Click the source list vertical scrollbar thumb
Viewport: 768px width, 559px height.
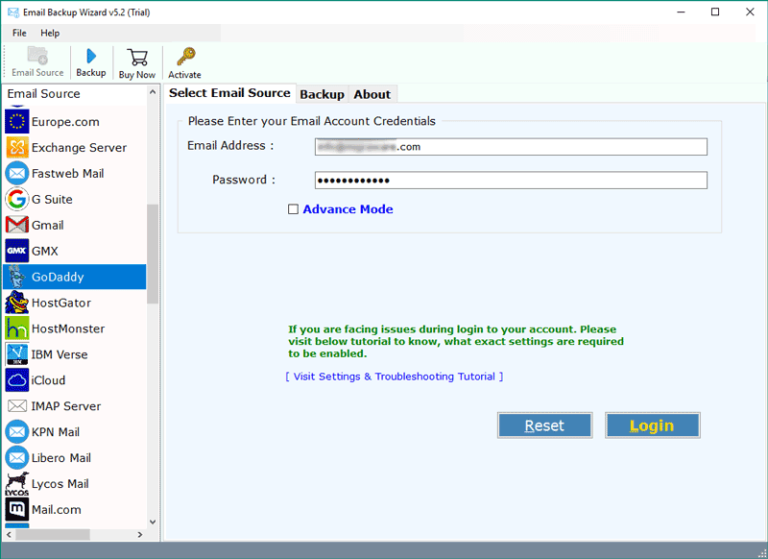(152, 254)
